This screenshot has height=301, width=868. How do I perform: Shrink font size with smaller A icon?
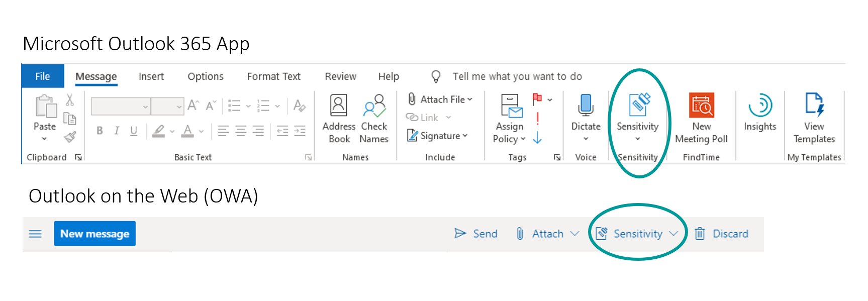click(211, 106)
